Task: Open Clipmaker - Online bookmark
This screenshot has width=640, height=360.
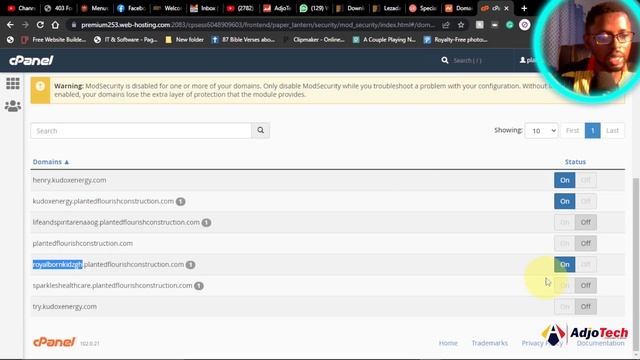Action: pos(314,40)
